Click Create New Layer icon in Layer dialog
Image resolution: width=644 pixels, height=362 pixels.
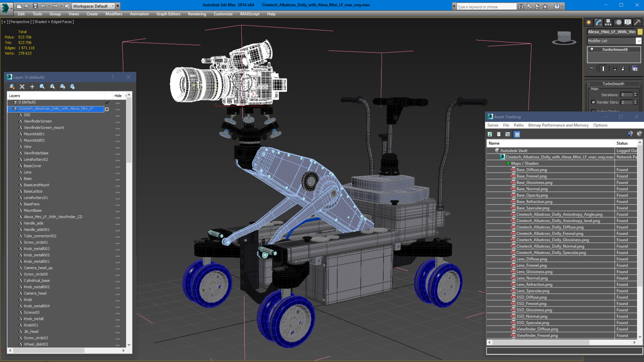tap(12, 87)
